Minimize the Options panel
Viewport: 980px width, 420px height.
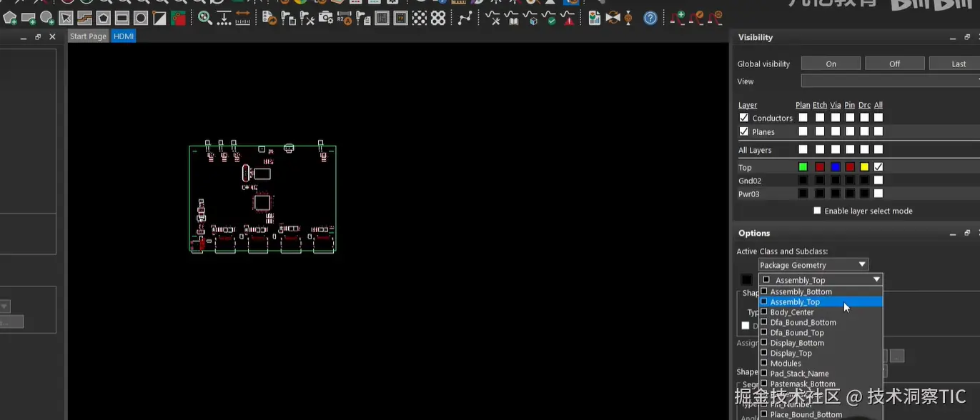tap(953, 234)
